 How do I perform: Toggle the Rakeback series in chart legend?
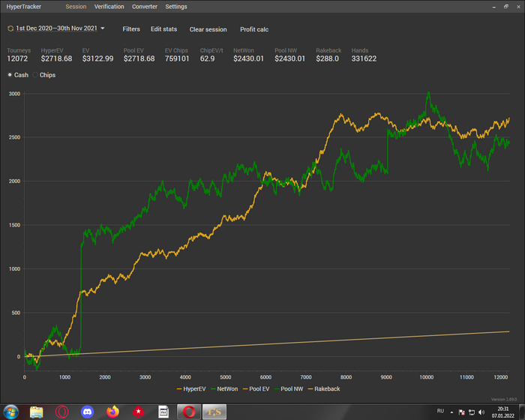(324, 388)
